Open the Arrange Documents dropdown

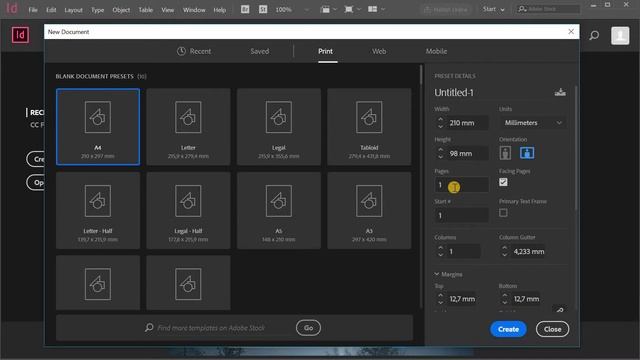[x=376, y=9]
